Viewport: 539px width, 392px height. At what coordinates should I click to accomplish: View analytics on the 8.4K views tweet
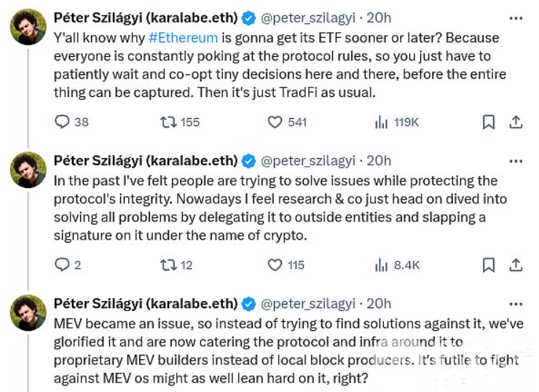[381, 265]
